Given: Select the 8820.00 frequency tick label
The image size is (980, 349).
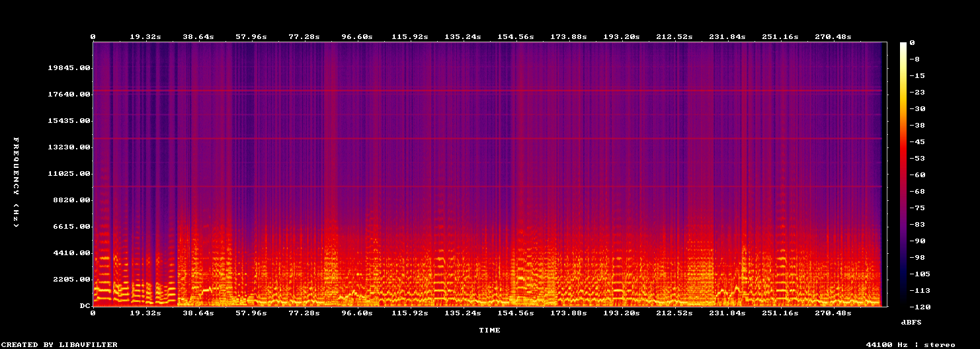Looking at the screenshot, I should click(71, 200).
